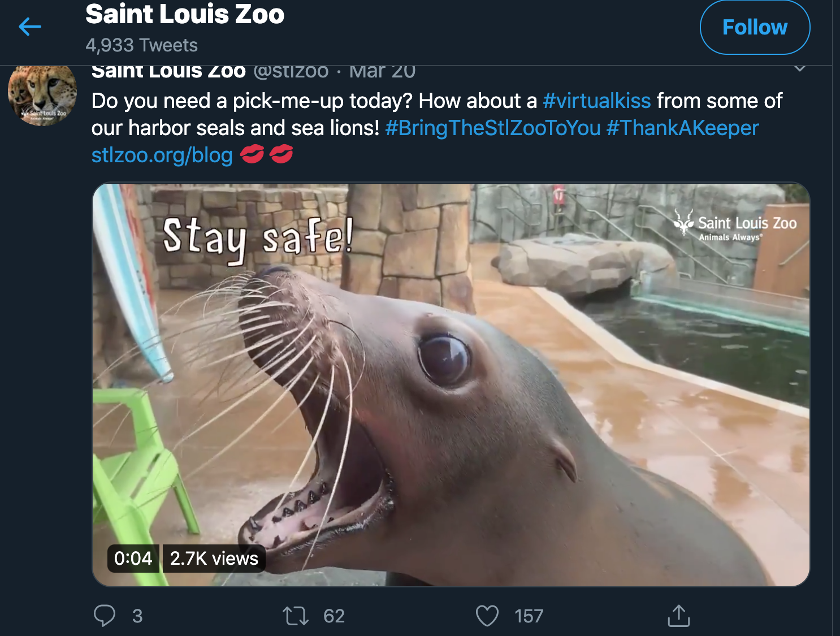The image size is (840, 636).
Task: Open the Mar 20 tweet timestamp
Action: tap(382, 71)
